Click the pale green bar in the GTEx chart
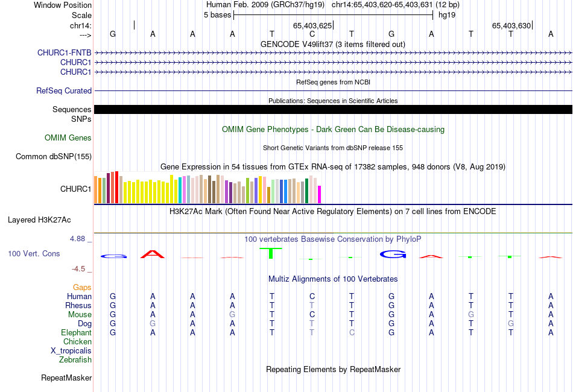 pyautogui.click(x=273, y=191)
